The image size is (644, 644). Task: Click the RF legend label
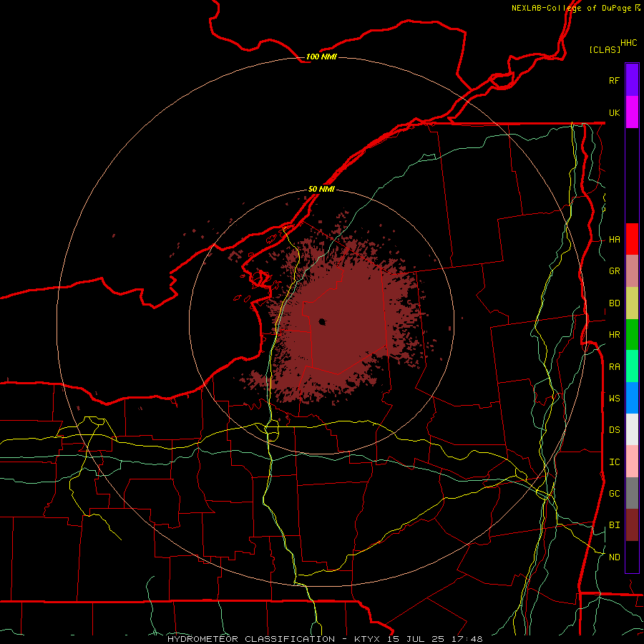(x=614, y=80)
